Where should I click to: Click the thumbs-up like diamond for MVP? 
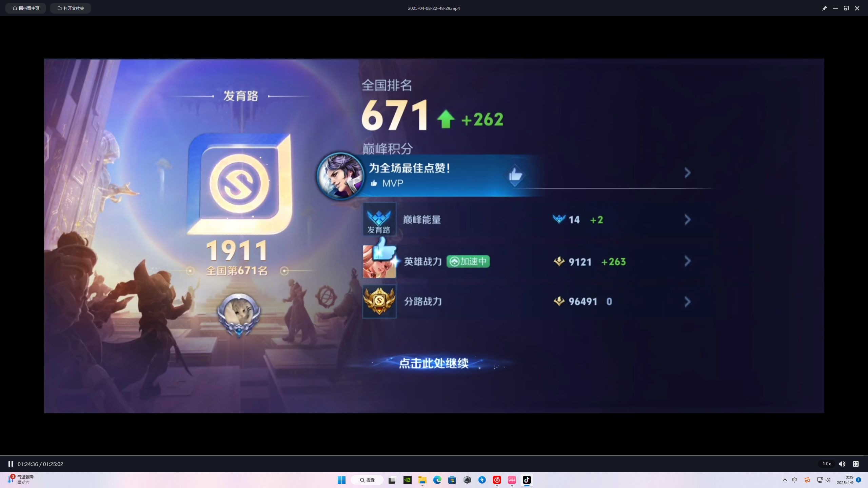click(515, 175)
